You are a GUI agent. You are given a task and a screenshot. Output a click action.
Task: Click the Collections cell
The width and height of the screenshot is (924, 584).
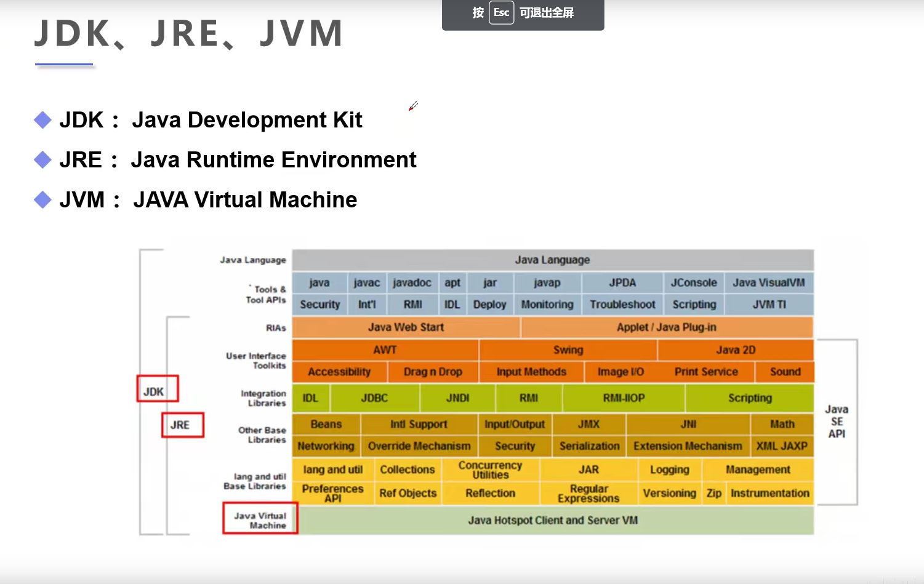[x=408, y=470]
